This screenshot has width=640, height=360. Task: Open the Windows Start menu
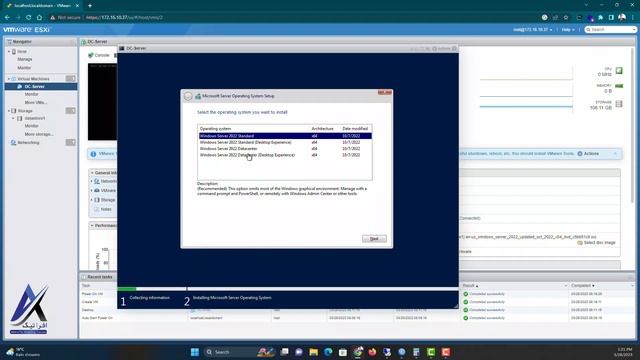point(195,352)
